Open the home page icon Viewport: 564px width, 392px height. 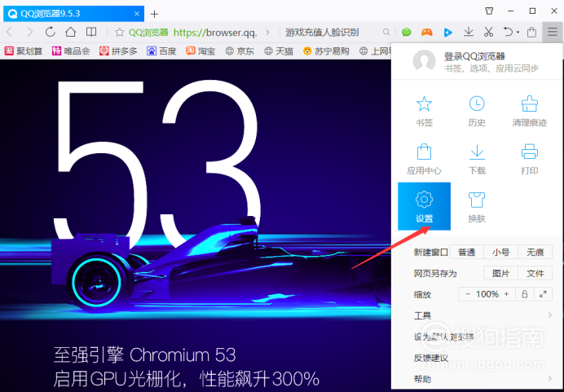[x=70, y=33]
